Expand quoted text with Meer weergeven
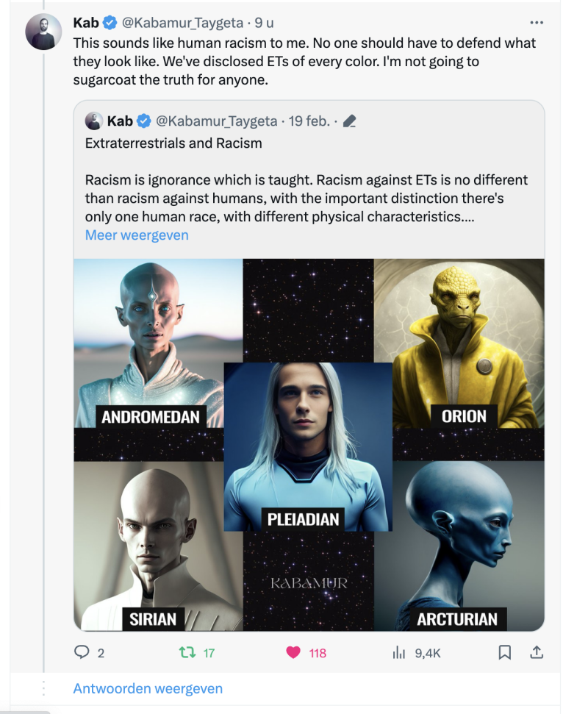588x714 pixels. 137,235
